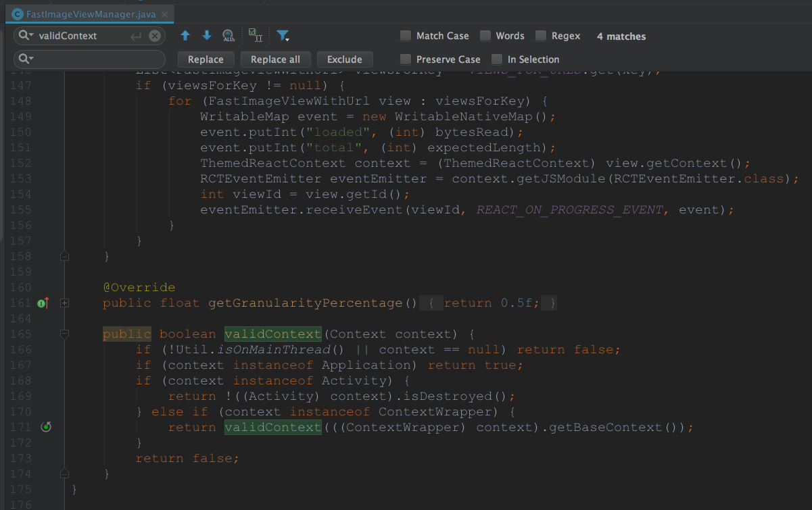Click the recursive call gutter icon line 171
This screenshot has width=812, height=510.
pos(46,427)
